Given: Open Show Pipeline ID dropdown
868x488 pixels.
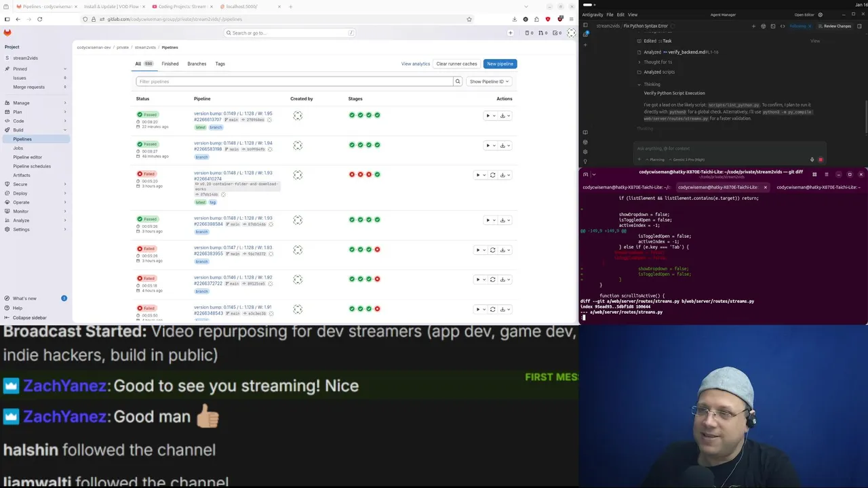Looking at the screenshot, I should [x=490, y=81].
